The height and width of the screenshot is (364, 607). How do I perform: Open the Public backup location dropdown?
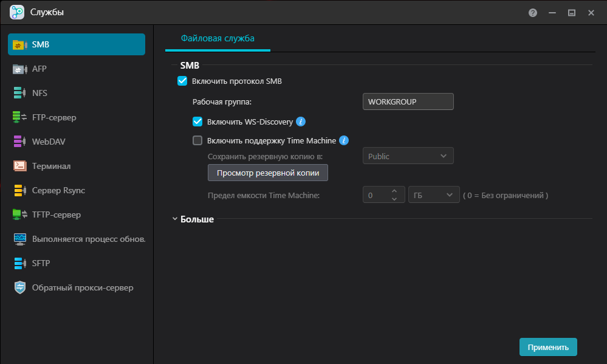click(x=408, y=156)
